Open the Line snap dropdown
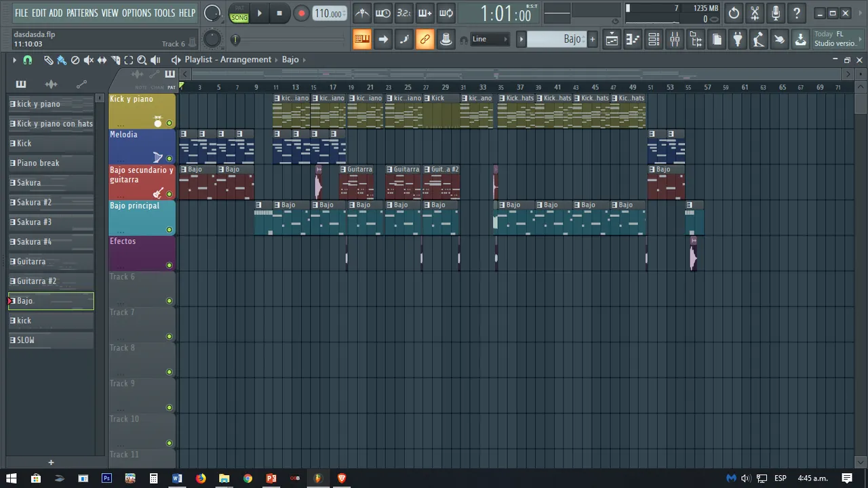 click(490, 39)
